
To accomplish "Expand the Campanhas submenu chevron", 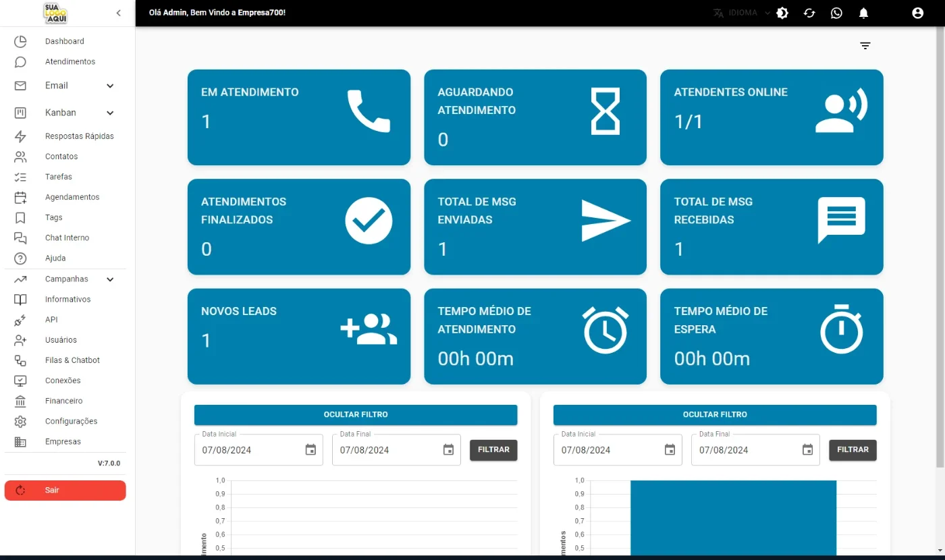I will tap(110, 279).
